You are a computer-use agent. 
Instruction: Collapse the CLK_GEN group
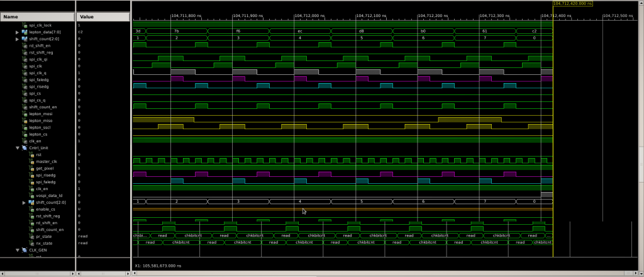[x=18, y=250]
